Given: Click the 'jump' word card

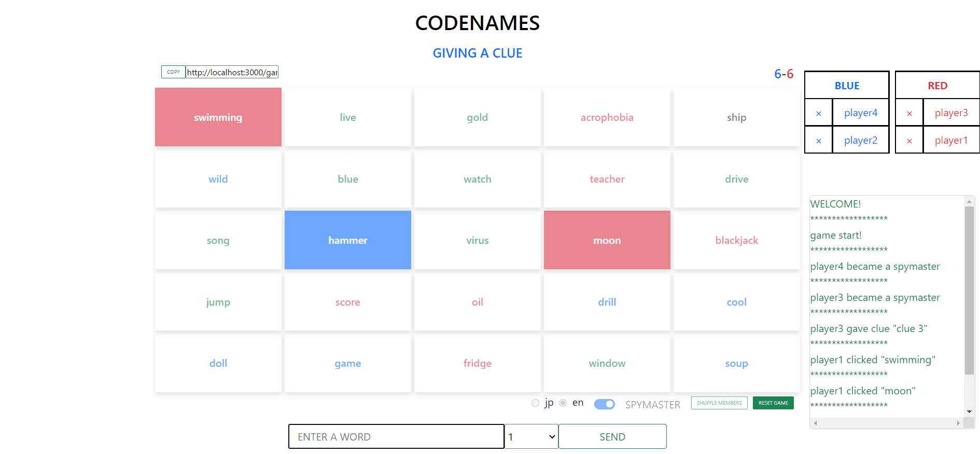Looking at the screenshot, I should (x=218, y=302).
